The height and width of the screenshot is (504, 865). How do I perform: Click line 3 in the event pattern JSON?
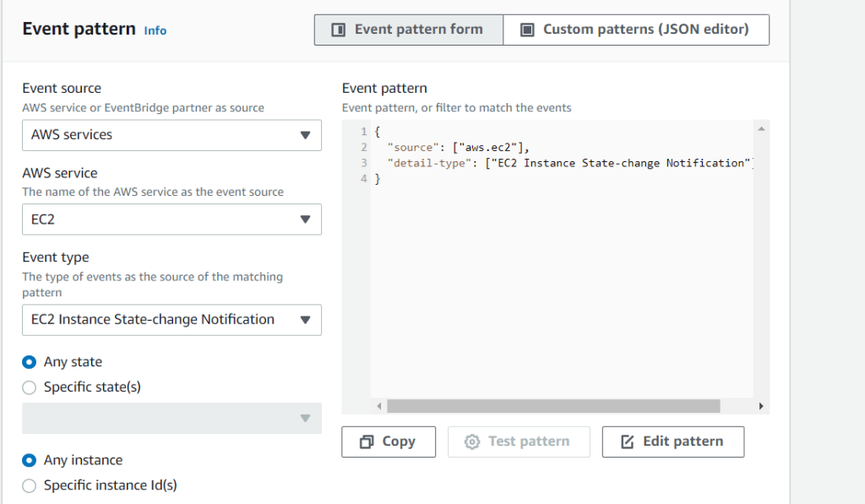(x=566, y=163)
